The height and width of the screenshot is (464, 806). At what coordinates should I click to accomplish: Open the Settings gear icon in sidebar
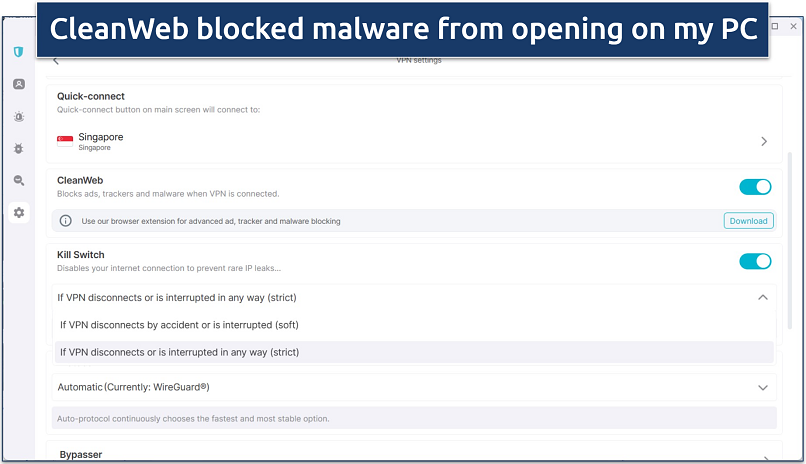(x=19, y=212)
